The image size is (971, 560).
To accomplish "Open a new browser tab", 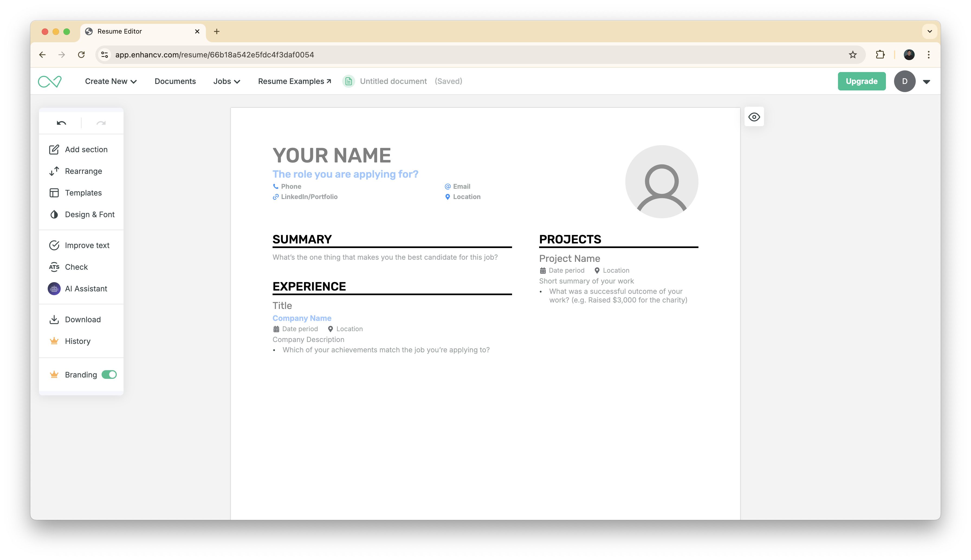I will tap(216, 31).
